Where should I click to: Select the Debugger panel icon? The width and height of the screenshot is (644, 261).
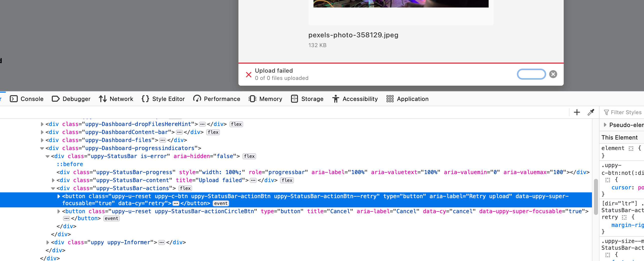[x=56, y=99]
